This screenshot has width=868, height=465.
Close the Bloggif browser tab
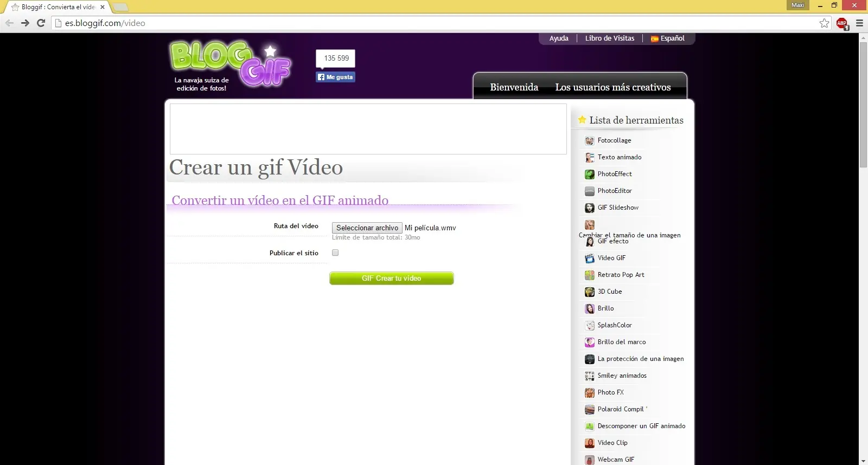pos(103,7)
